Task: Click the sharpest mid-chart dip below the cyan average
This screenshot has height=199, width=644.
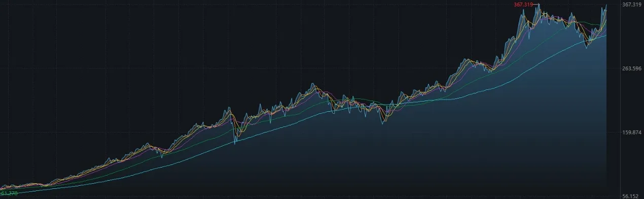Action: coord(235,143)
